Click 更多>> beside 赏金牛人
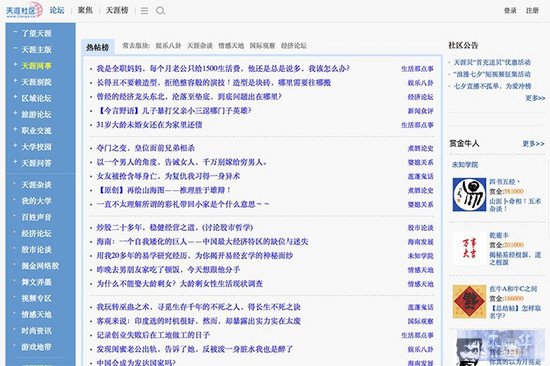Viewport: 550px width, 366px height. pyautogui.click(x=533, y=144)
